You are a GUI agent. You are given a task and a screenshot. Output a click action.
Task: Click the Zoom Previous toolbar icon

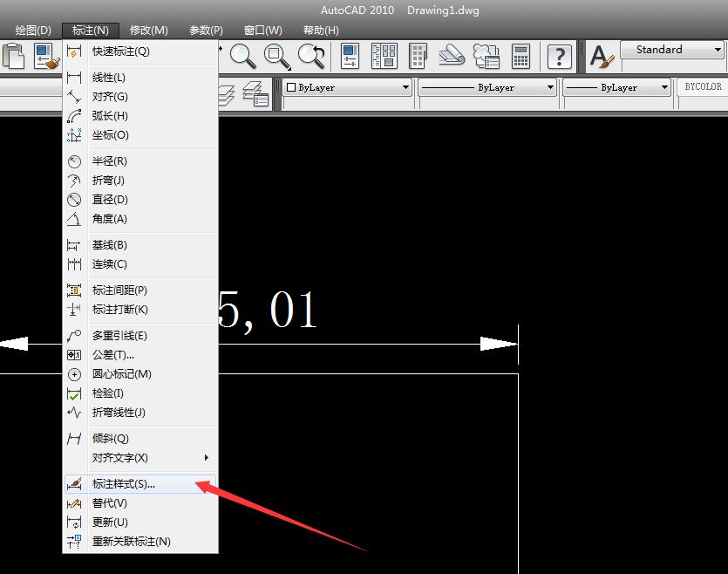311,55
